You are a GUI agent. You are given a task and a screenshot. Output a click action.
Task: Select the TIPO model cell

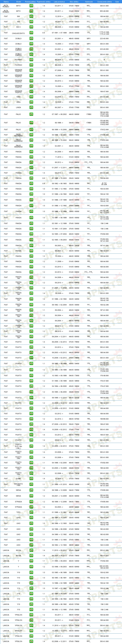click(19, 512)
